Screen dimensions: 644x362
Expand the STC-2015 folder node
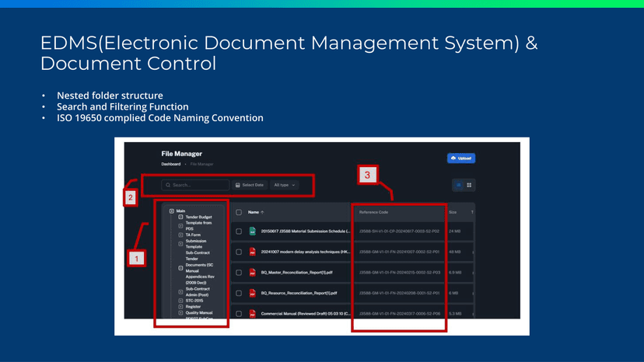180,301
